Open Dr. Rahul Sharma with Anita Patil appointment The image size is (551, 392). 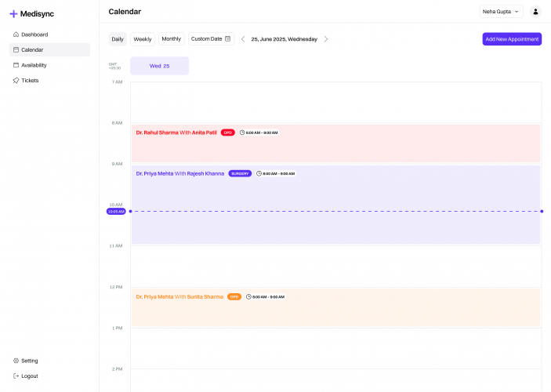pyautogui.click(x=335, y=143)
